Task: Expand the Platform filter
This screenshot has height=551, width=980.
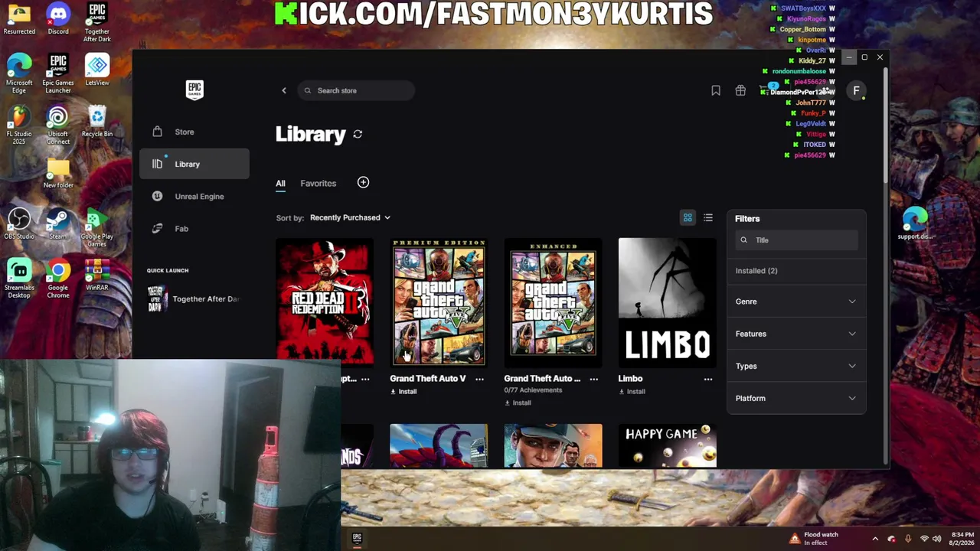Action: (796, 398)
